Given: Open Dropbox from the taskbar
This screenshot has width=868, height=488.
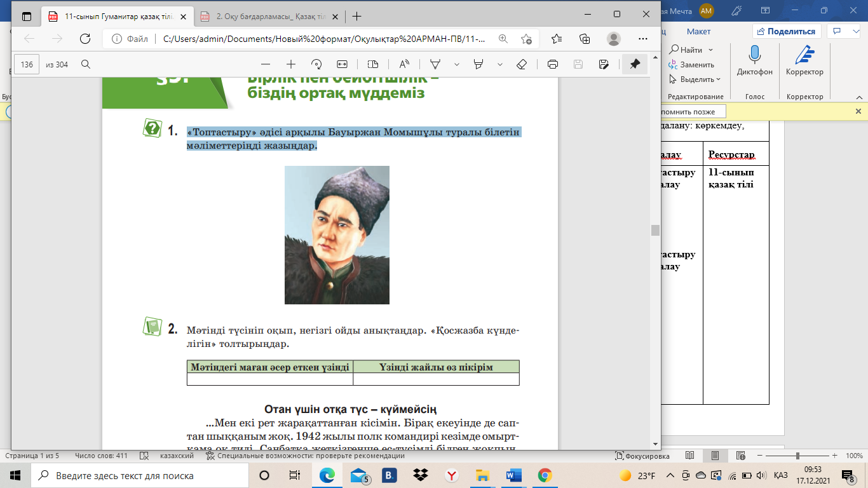Looking at the screenshot, I should [x=420, y=475].
